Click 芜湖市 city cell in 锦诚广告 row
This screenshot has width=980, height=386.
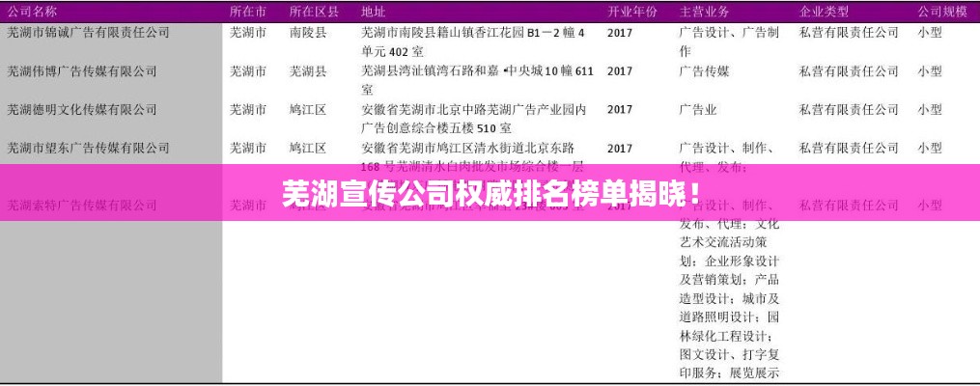[x=248, y=33]
